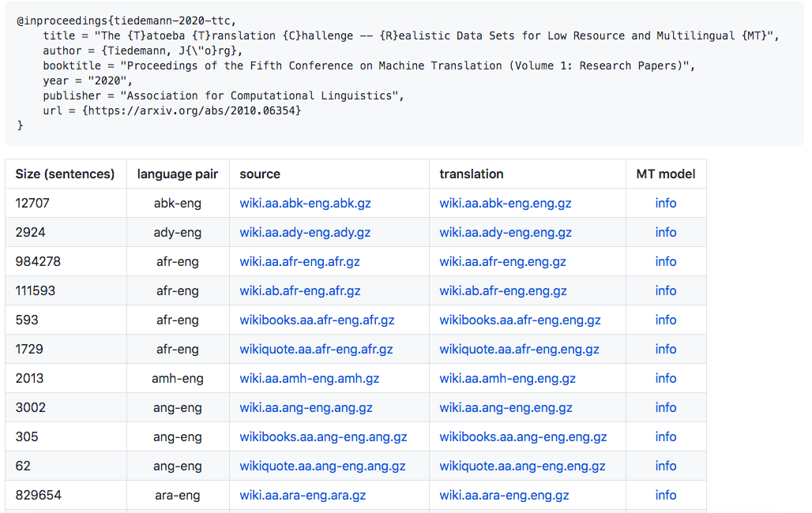Open wiki.aa.abk-eng.eng.gz translation link

coord(505,204)
